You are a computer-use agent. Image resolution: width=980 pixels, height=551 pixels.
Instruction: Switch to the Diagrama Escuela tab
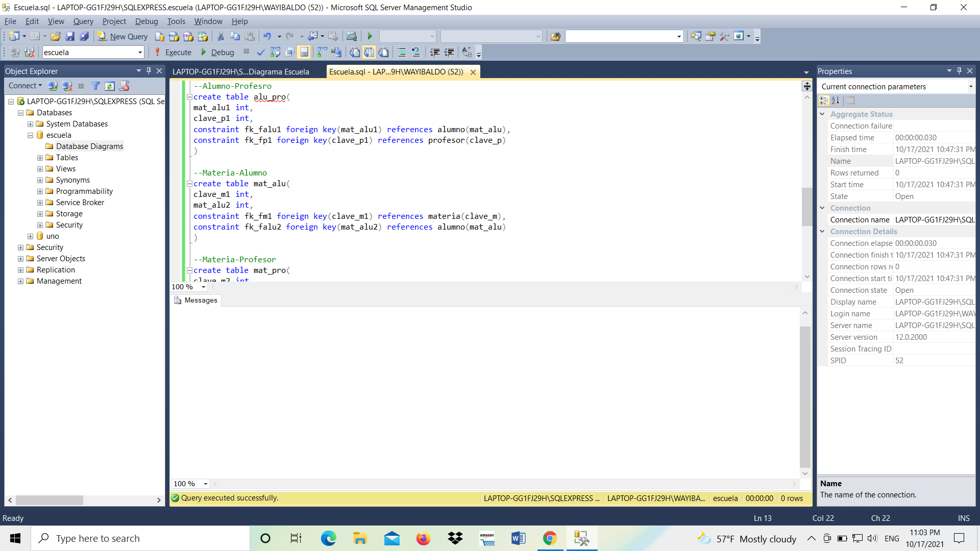[241, 72]
